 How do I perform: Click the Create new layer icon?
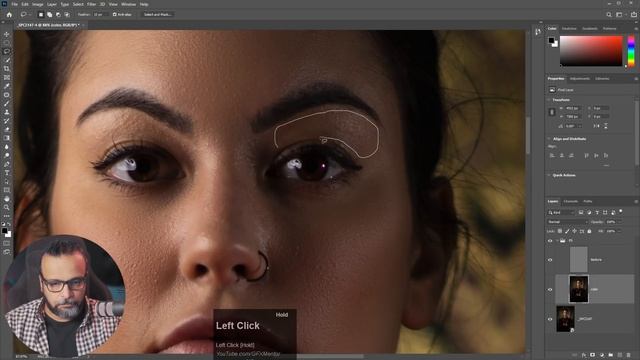point(620,355)
